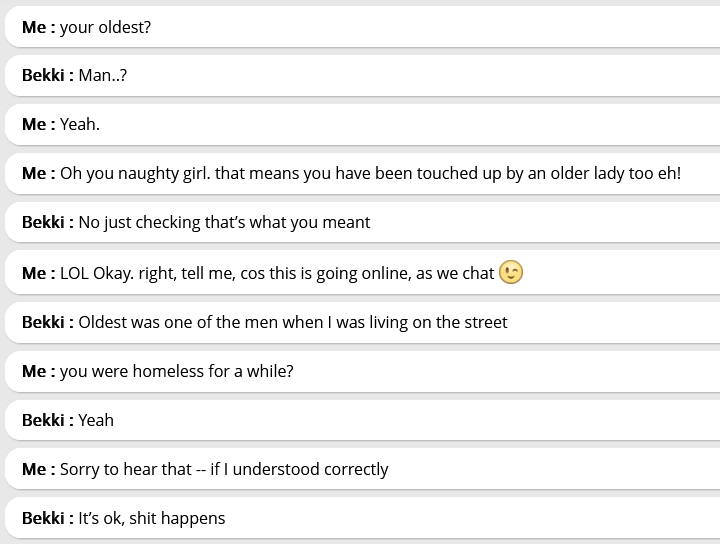Click the "Bekki" name beside the "Yeah" reply
Image resolution: width=720 pixels, height=544 pixels.
(x=44, y=420)
